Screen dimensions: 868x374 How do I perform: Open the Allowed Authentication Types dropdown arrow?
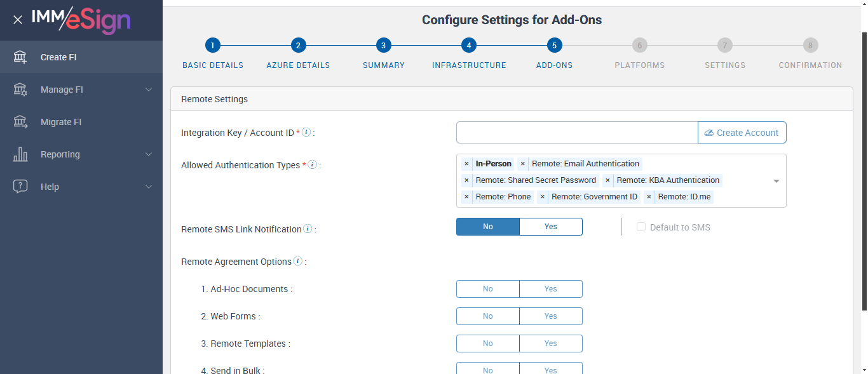776,181
